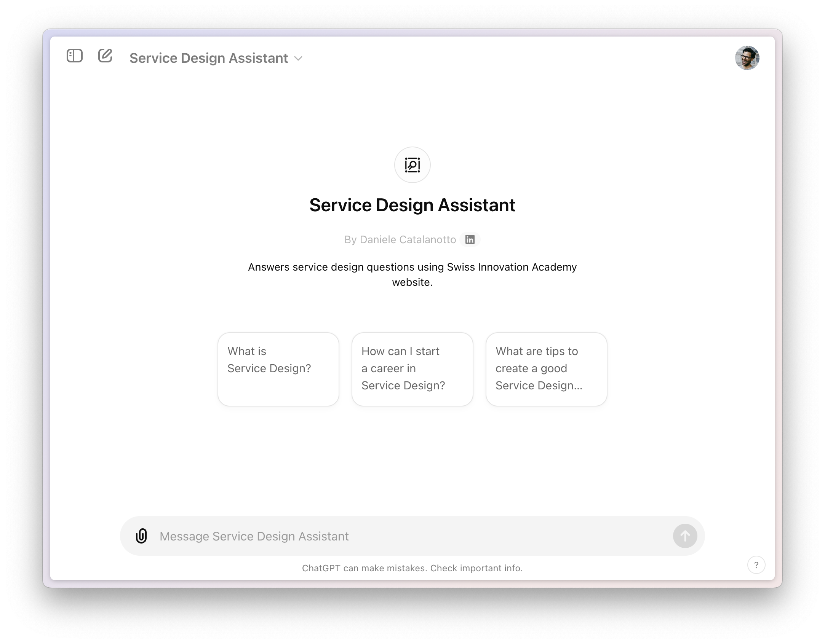Attach a file with the paperclip icon

(x=141, y=536)
